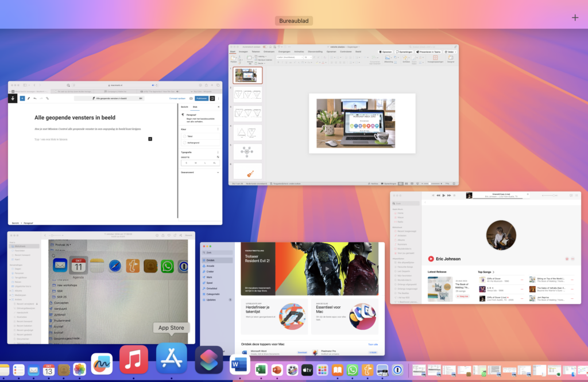Click the blue Publiceren button
The height and width of the screenshot is (382, 588).
(200, 98)
